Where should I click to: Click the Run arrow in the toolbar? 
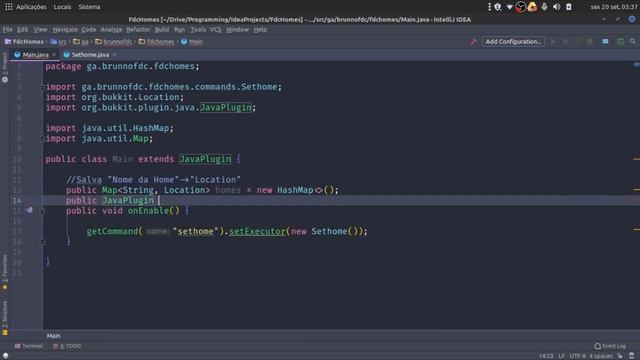click(x=553, y=42)
